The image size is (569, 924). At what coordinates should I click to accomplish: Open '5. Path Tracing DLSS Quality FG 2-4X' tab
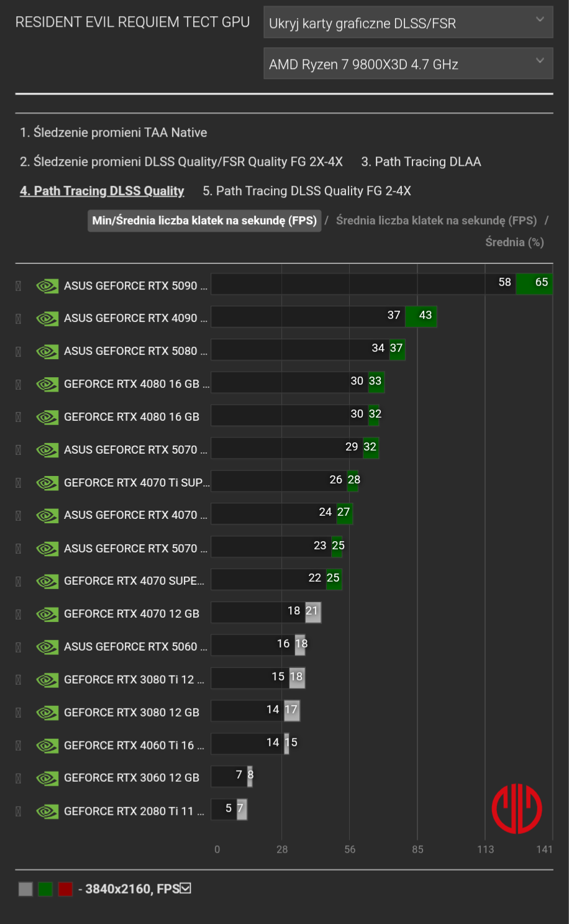pos(307,191)
